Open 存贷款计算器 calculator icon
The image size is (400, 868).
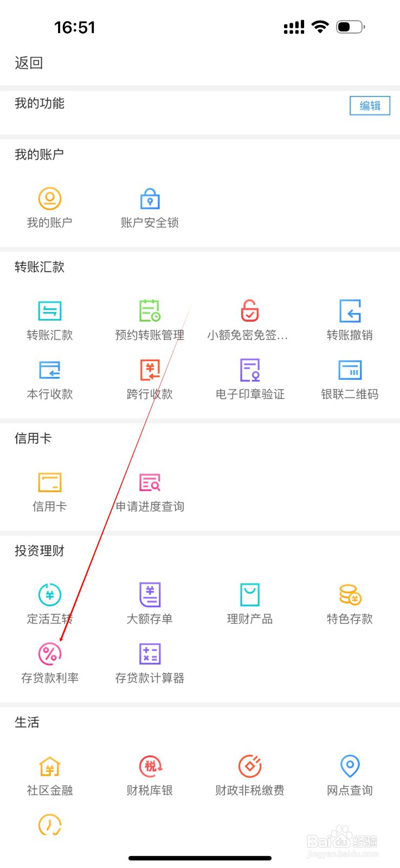click(150, 654)
